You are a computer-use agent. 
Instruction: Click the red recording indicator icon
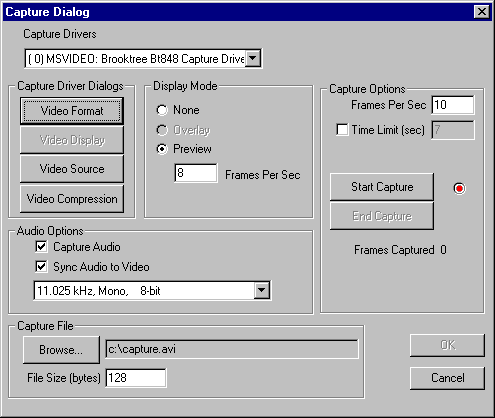click(x=459, y=189)
